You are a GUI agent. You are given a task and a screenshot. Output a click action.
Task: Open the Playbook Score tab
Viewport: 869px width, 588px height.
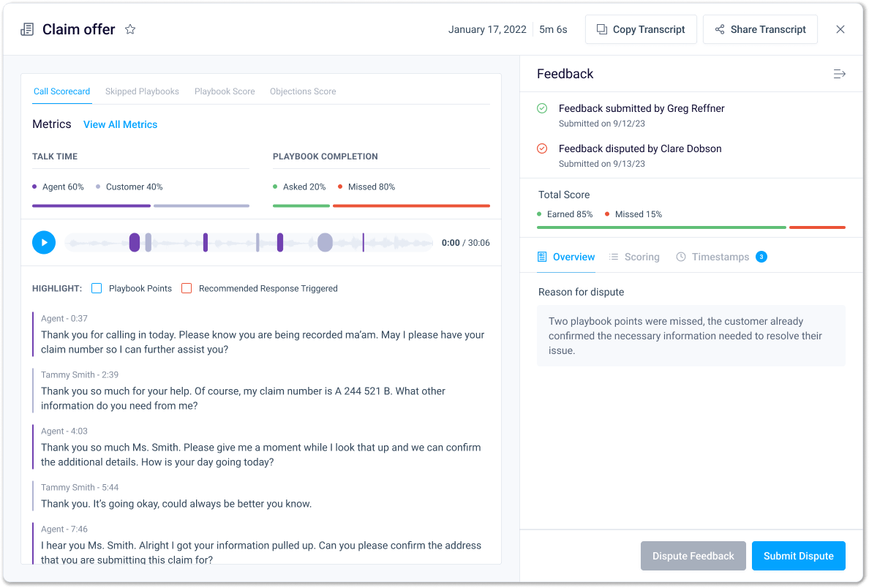pos(225,91)
